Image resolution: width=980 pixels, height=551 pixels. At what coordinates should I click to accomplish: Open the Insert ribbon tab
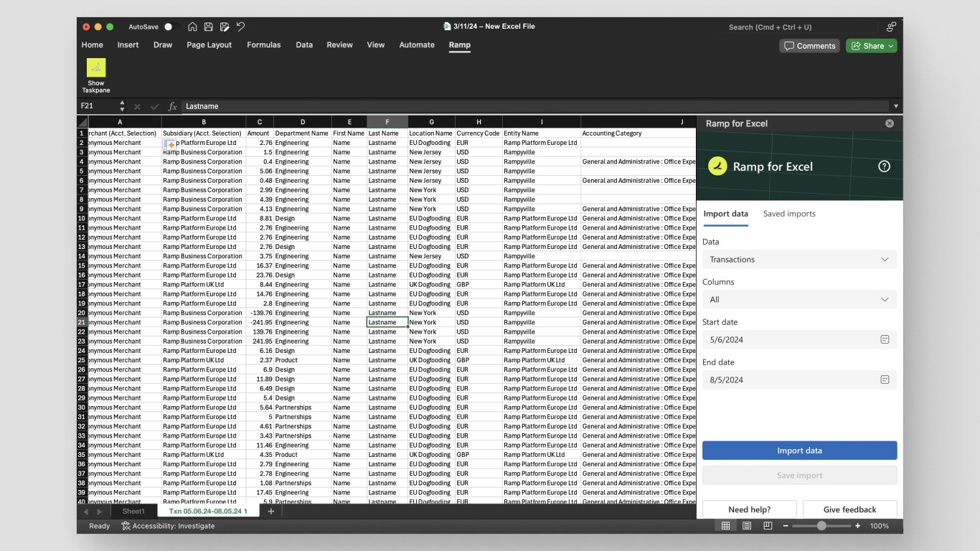point(128,44)
